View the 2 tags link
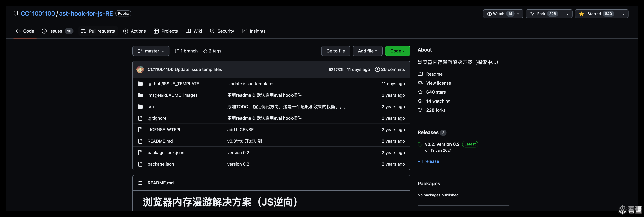This screenshot has width=644, height=217. 212,51
